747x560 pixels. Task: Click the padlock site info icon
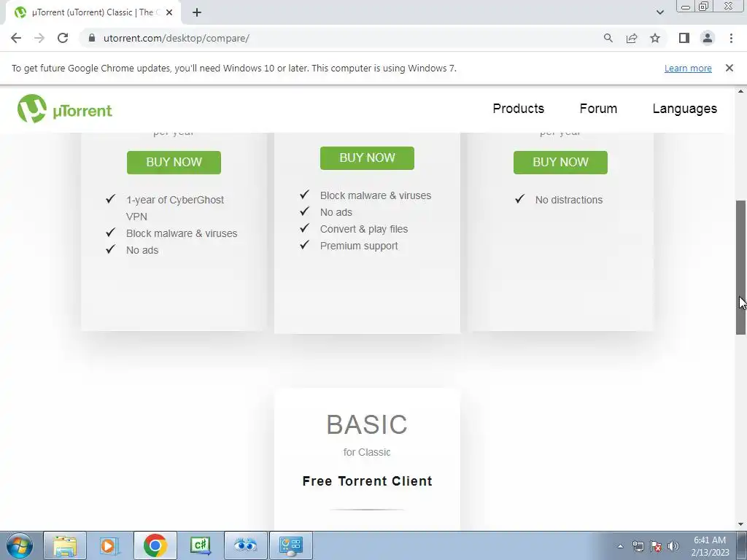[92, 38]
